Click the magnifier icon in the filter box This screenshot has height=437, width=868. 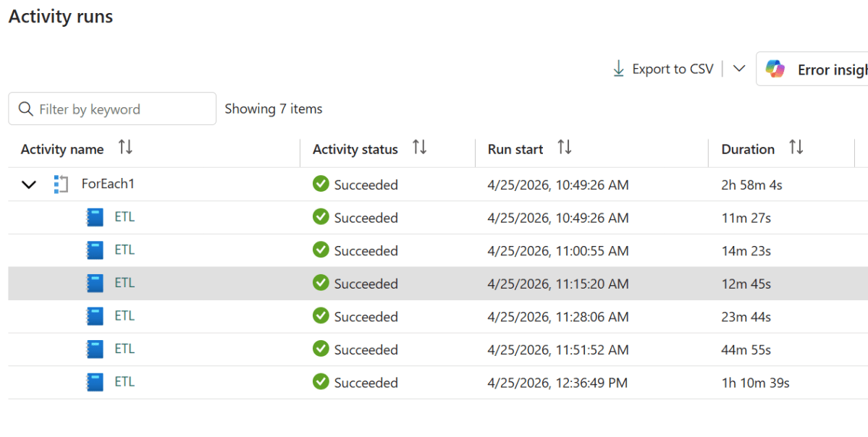(x=26, y=108)
